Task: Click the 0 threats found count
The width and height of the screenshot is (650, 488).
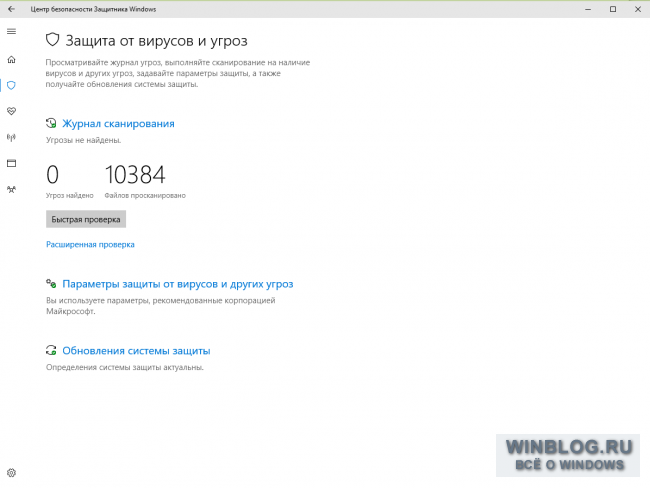Action: pos(53,175)
